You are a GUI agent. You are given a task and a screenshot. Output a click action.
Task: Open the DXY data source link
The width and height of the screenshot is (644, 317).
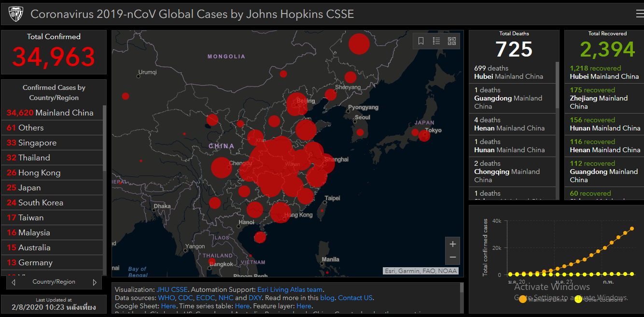pos(255,298)
